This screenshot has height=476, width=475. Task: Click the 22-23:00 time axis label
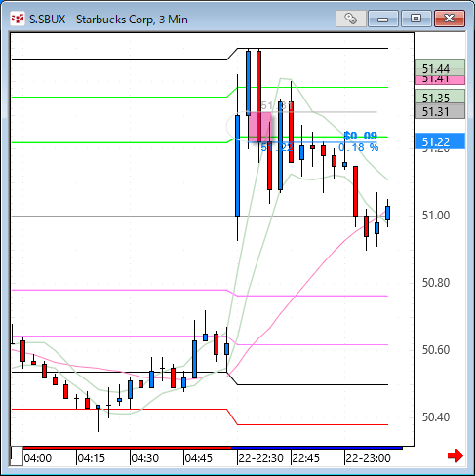tap(368, 458)
